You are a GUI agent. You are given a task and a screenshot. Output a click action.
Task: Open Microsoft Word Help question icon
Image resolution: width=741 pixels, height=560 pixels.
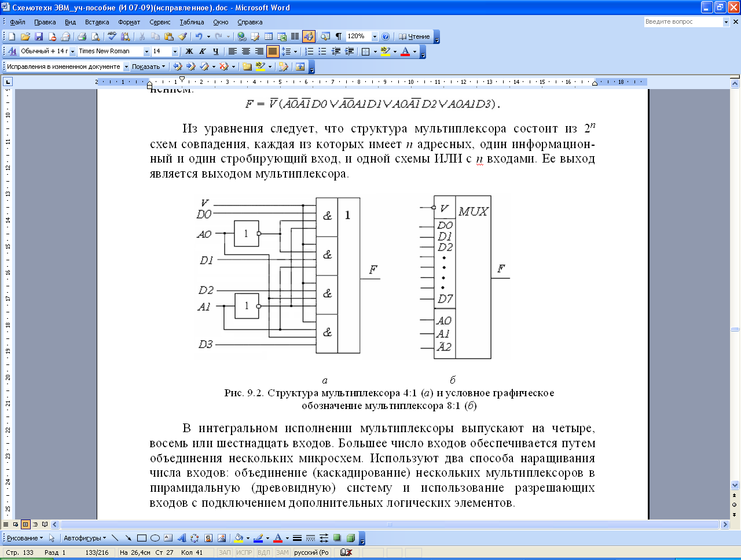pyautogui.click(x=386, y=36)
